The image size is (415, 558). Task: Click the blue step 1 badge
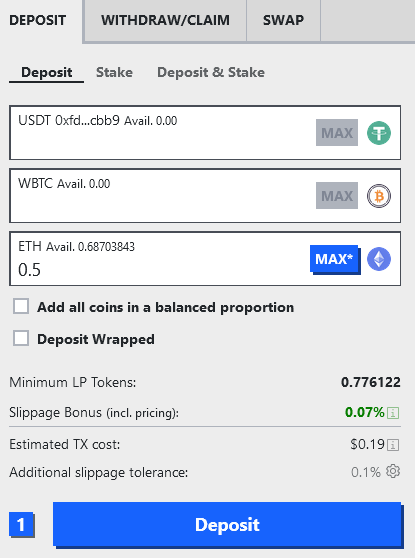[x=21, y=525]
